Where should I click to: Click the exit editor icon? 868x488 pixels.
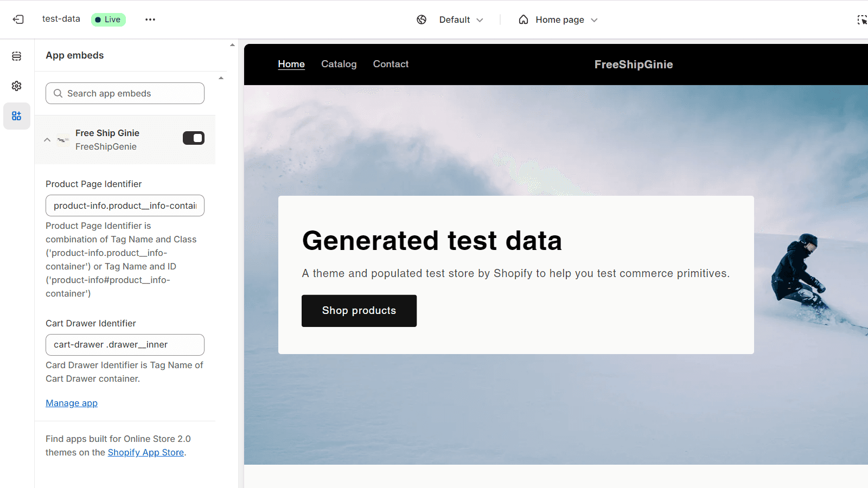[18, 20]
